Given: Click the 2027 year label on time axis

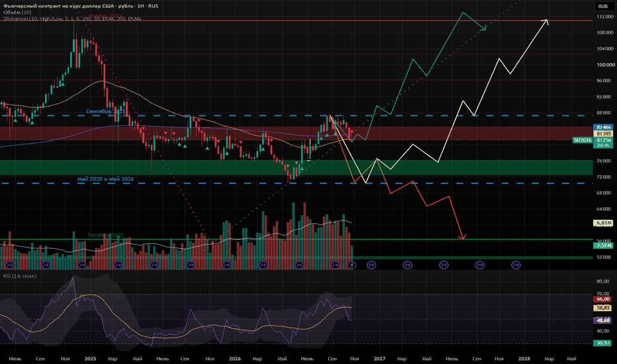Looking at the screenshot, I should [x=379, y=359].
